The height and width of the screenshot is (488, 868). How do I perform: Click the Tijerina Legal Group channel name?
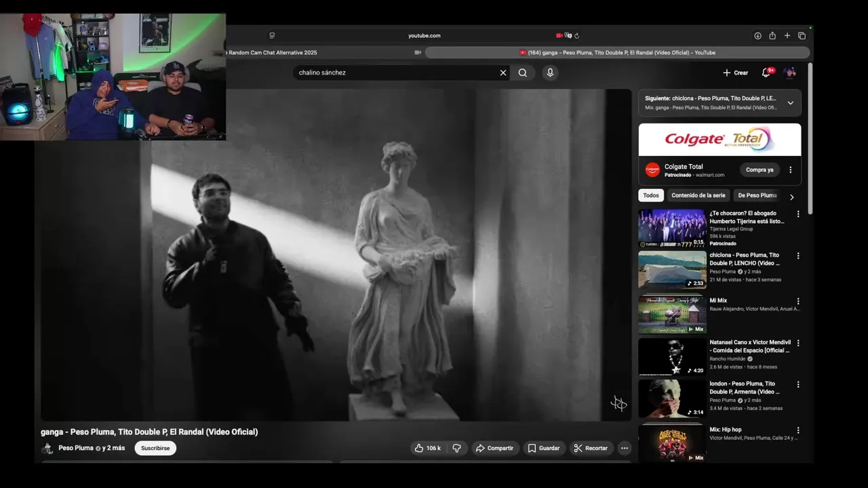tap(731, 229)
